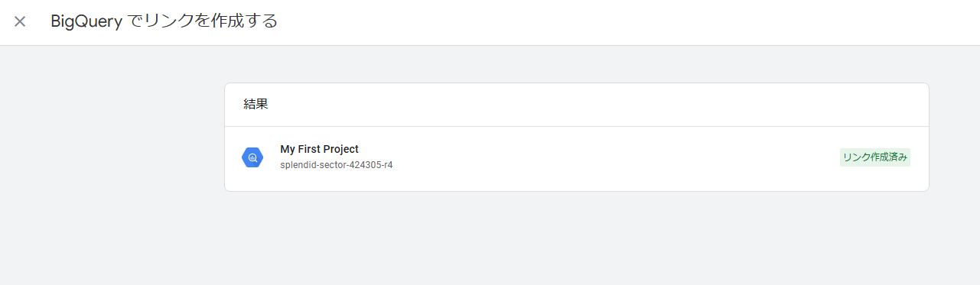
Task: Select the My First Project result row
Action: pos(577,159)
